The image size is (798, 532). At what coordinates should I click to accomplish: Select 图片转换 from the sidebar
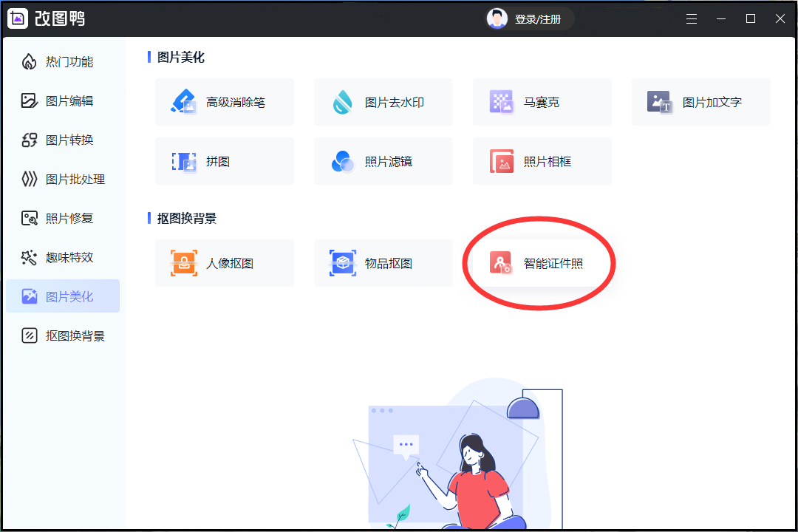pyautogui.click(x=63, y=140)
